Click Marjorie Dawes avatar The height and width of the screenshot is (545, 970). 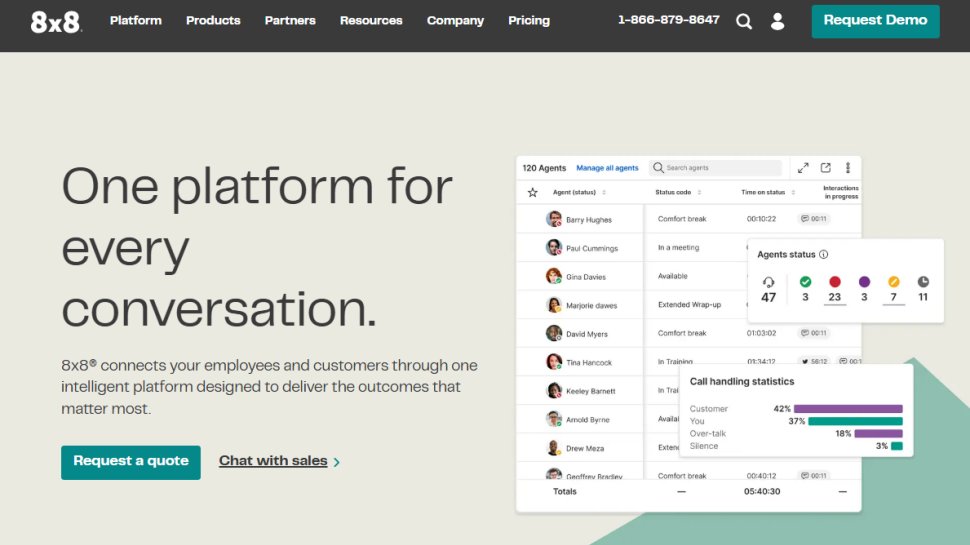click(x=554, y=304)
